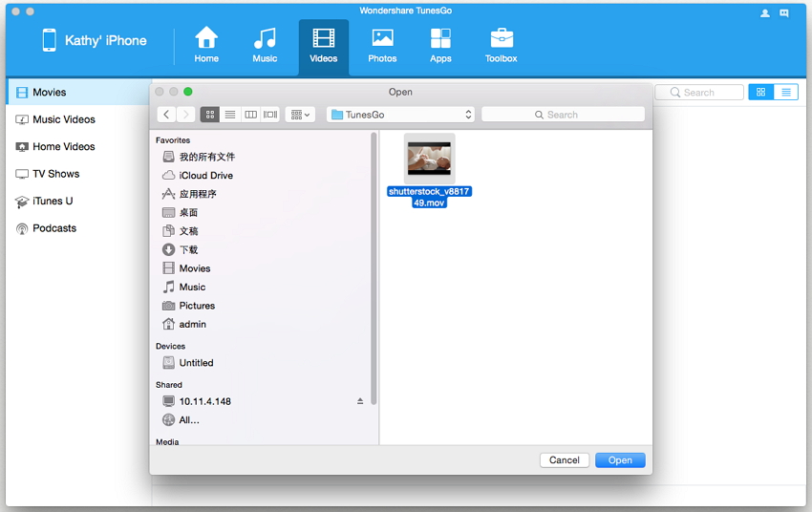Click the feedback chat icon

(784, 13)
